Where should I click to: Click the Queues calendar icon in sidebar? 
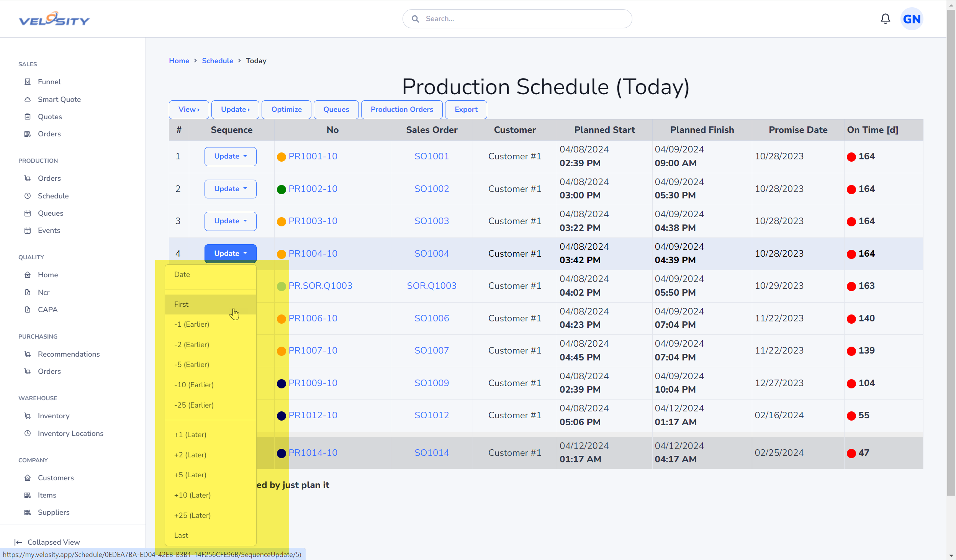point(28,213)
